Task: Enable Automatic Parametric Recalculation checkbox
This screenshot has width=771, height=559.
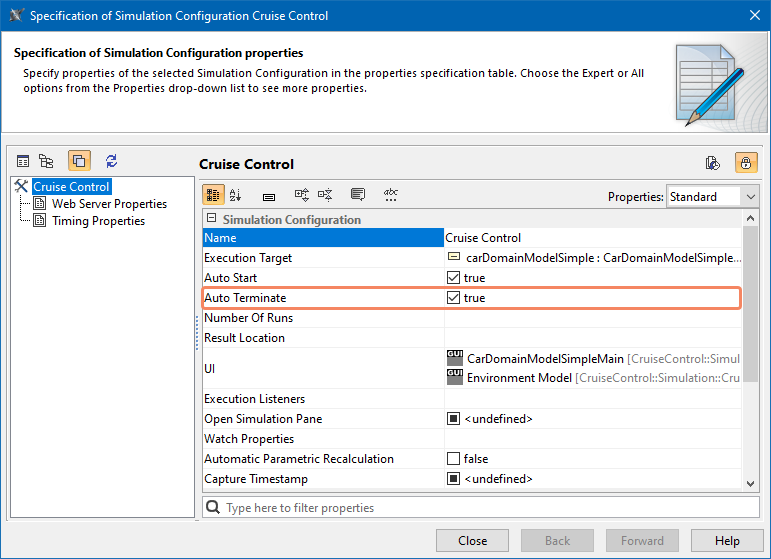Action: 453,459
